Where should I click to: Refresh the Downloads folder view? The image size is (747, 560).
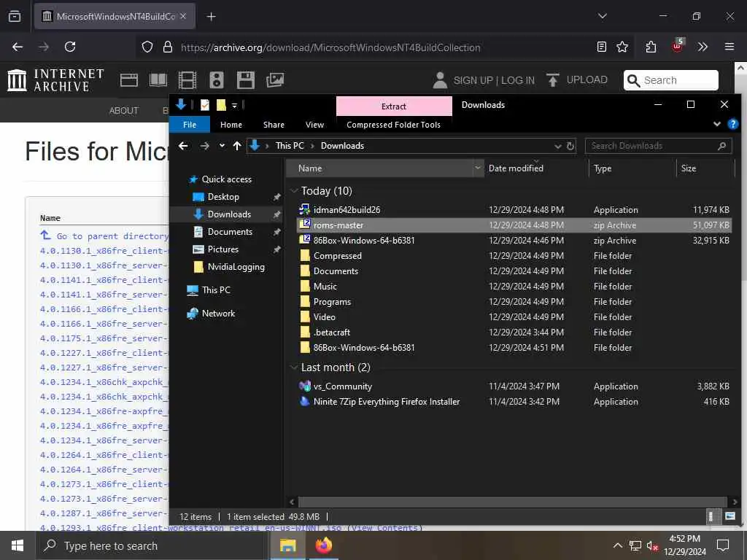pos(570,146)
